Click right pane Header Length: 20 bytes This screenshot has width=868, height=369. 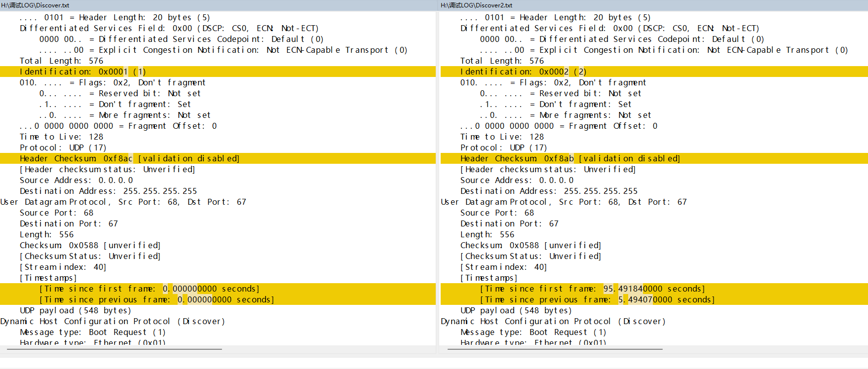(x=556, y=17)
